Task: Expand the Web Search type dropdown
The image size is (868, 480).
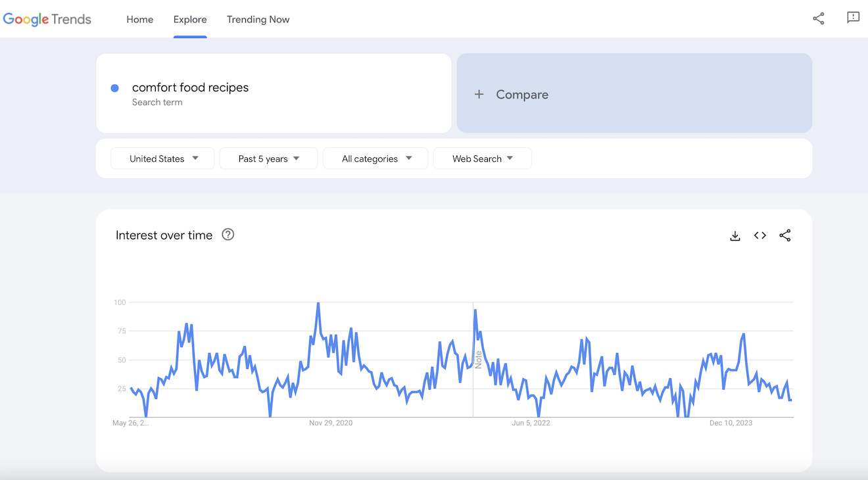Action: click(482, 158)
